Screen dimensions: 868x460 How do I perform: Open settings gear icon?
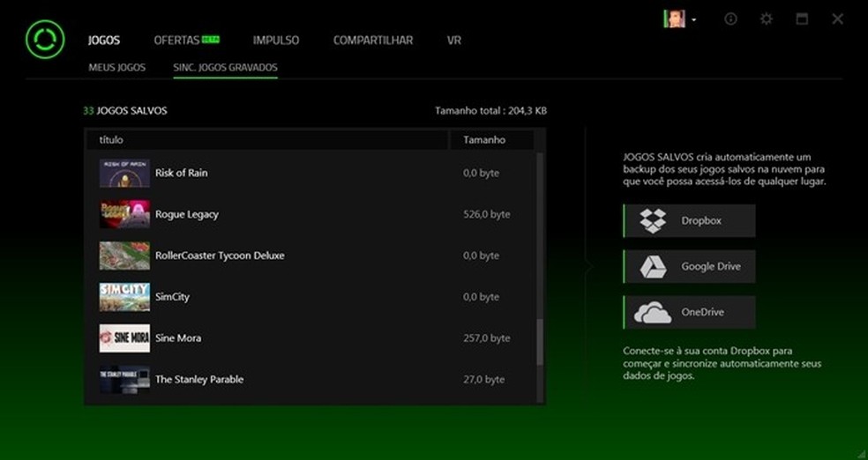point(767,19)
